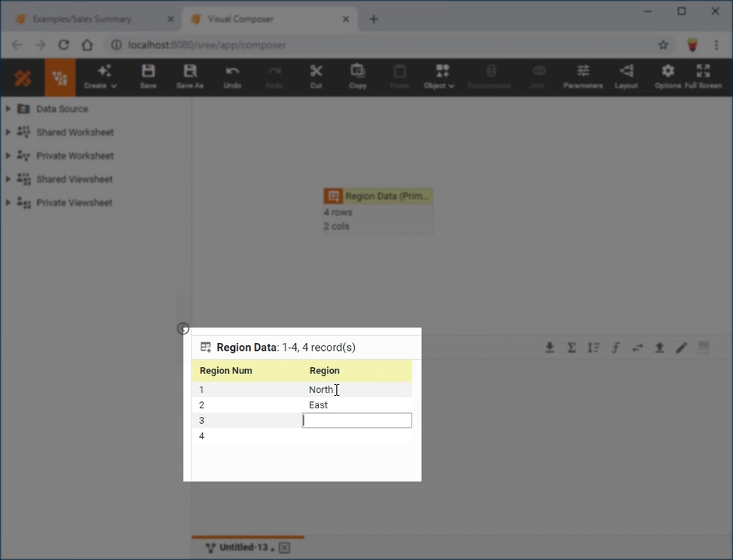
Task: Click the pencil edit icon
Action: [681, 348]
